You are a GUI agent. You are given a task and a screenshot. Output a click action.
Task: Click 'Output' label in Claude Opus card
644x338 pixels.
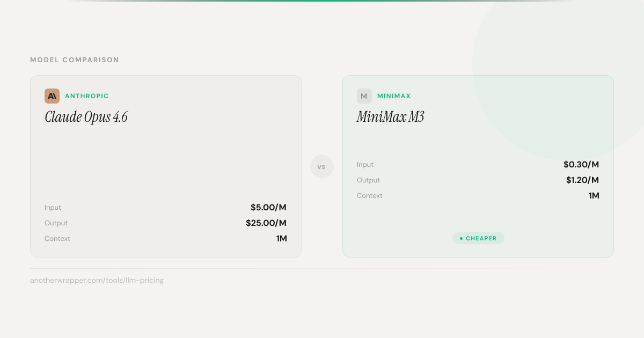(56, 223)
